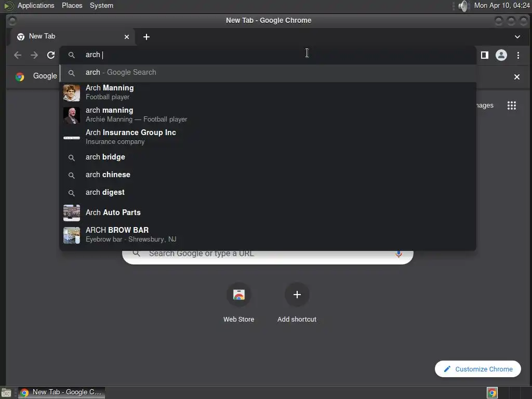Image resolution: width=532 pixels, height=399 pixels.
Task: Select the 'arch chinese' suggestion
Action: (268, 175)
